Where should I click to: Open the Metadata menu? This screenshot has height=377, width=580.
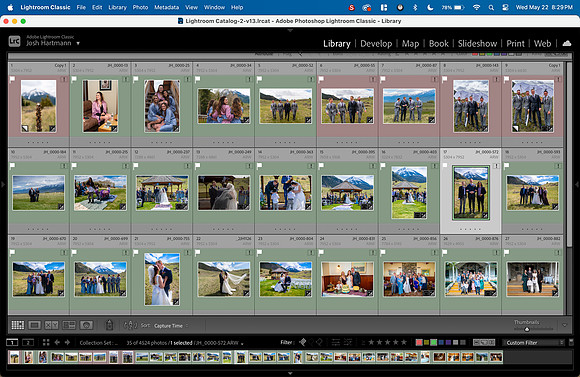coord(166,7)
